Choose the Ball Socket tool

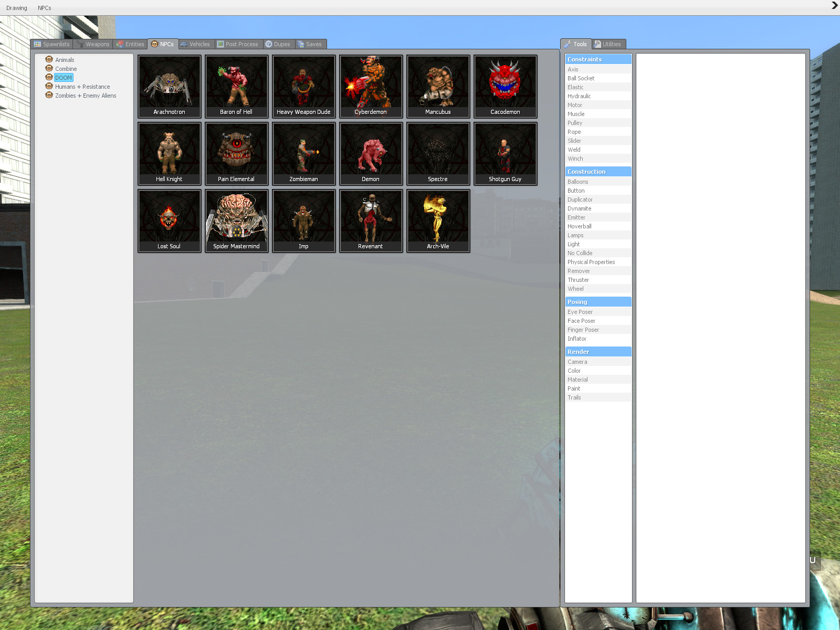[x=598, y=78]
